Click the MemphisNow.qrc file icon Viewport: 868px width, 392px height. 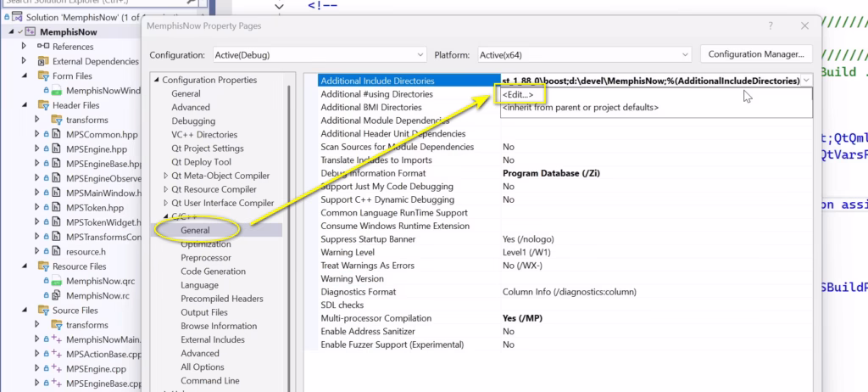[57, 281]
